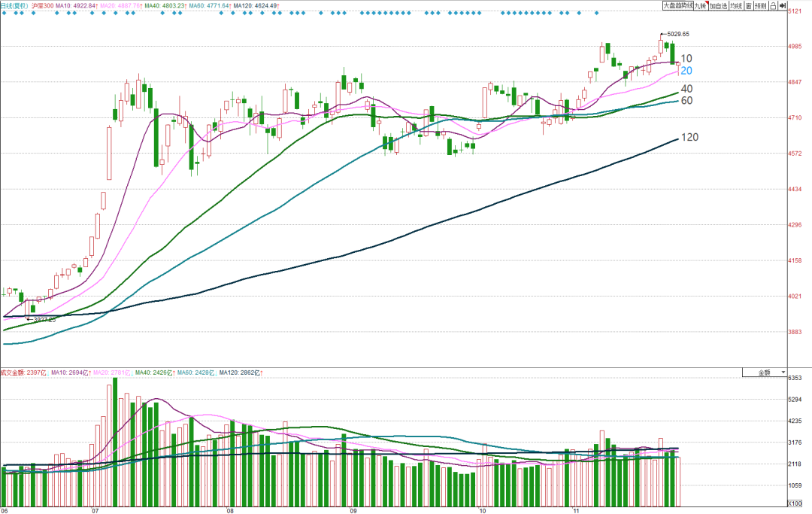Select the MA40: 4803.23 price label
This screenshot has width=812, height=514.
(x=165, y=6)
